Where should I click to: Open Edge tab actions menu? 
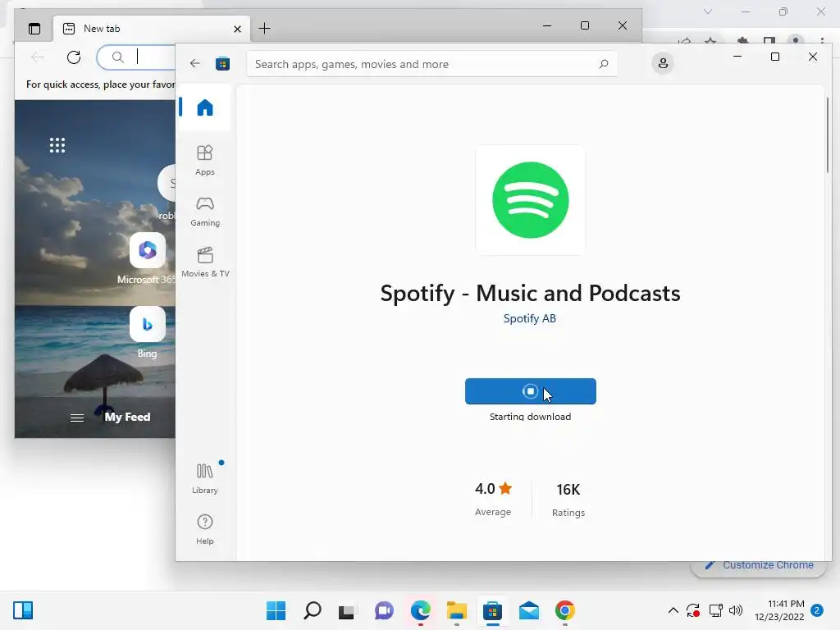click(34, 29)
